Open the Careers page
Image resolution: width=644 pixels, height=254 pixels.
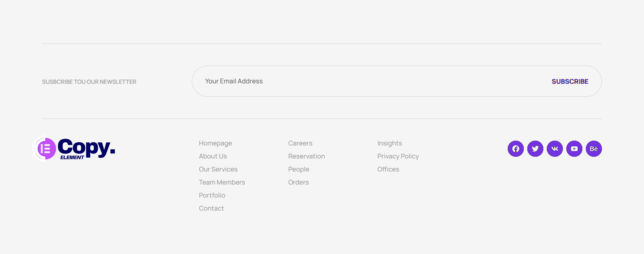click(300, 143)
